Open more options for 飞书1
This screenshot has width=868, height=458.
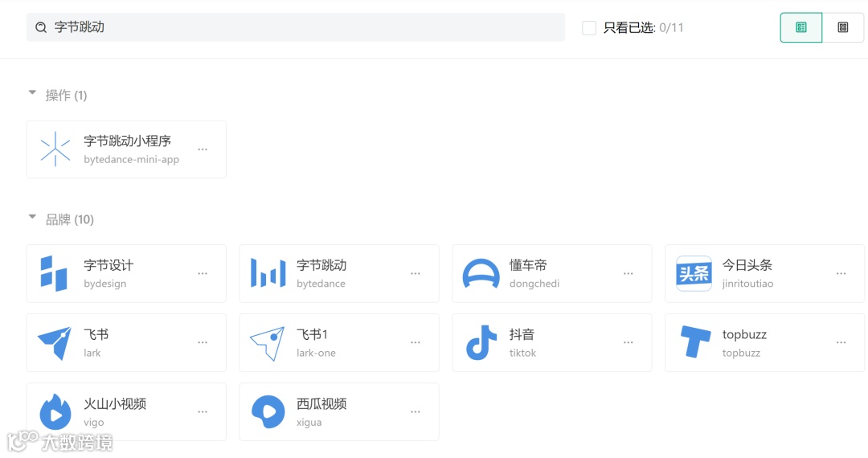[x=416, y=343]
